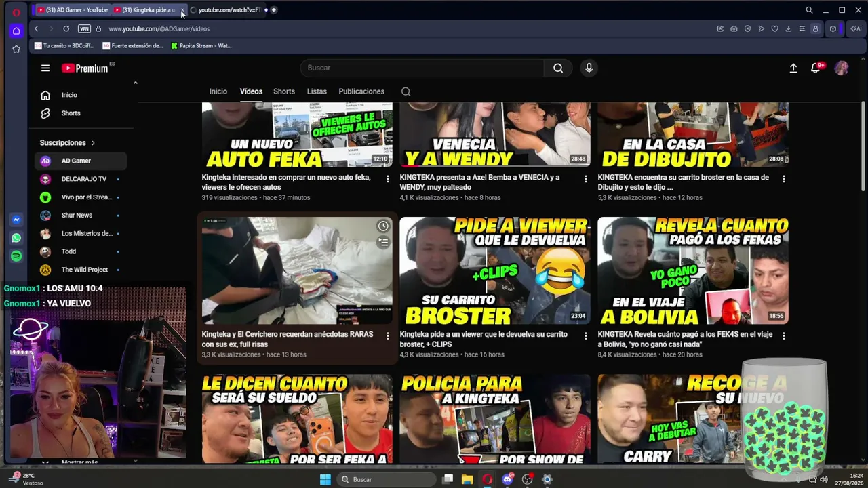The image size is (868, 488).
Task: Click the YouTube search magnifier button
Action: point(558,68)
